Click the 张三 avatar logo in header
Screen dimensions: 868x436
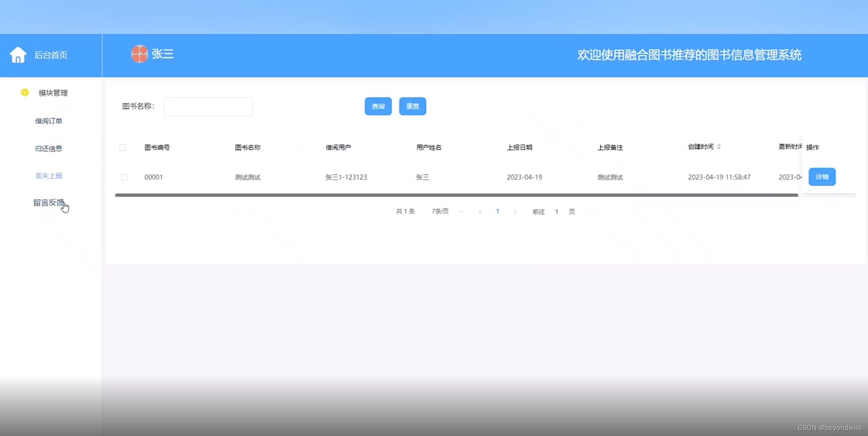(139, 54)
